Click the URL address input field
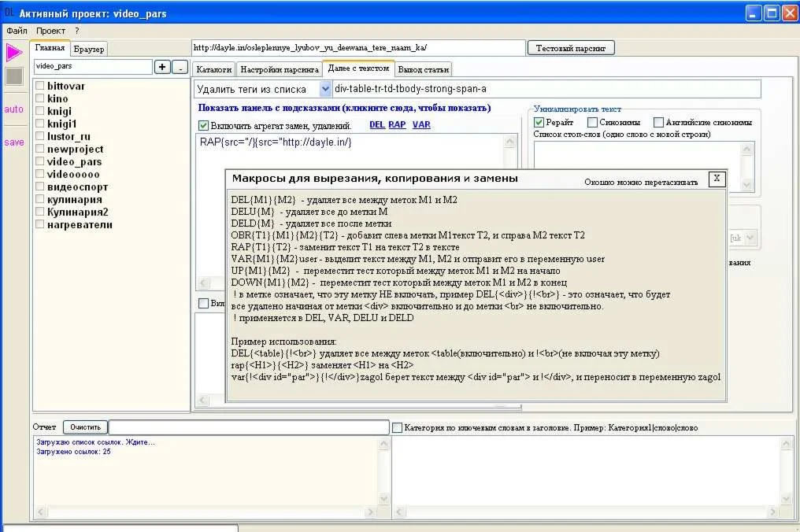The image size is (800, 532). click(x=357, y=48)
